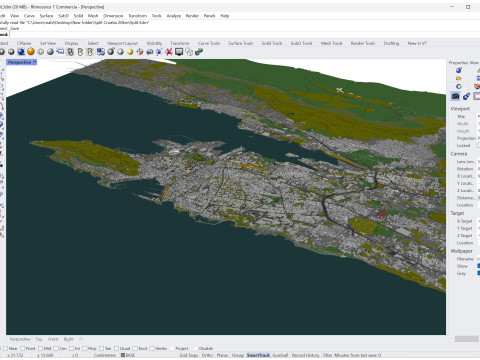Enable the Point object snap
Viewport: 480px width, 360px height.
click(23, 348)
